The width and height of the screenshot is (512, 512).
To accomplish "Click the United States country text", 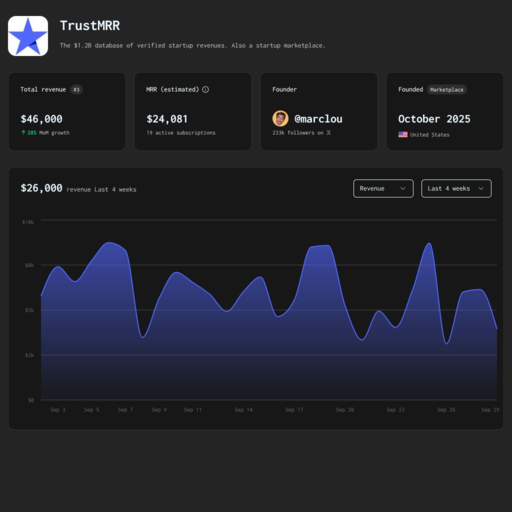I will pos(430,135).
